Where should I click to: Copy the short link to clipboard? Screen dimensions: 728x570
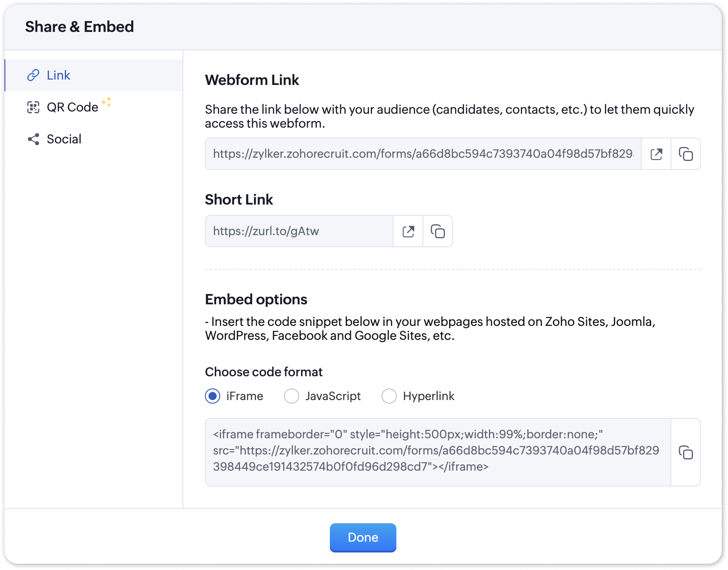(438, 232)
